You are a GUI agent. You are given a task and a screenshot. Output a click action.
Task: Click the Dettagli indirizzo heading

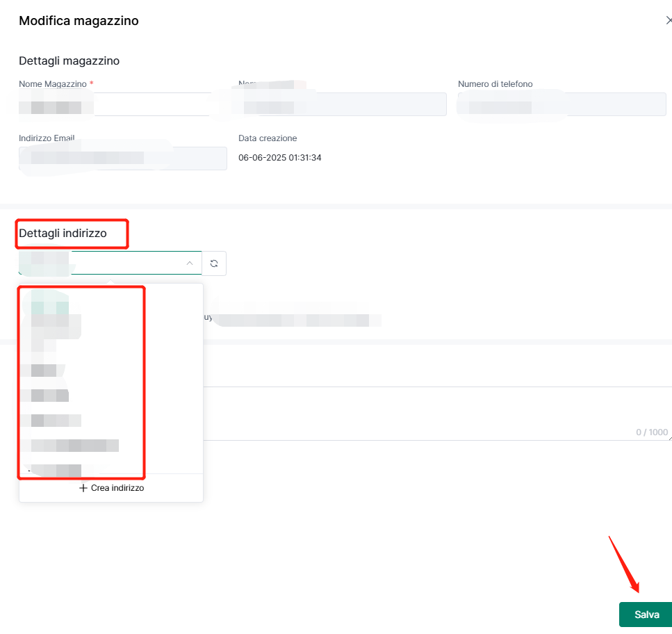(63, 233)
